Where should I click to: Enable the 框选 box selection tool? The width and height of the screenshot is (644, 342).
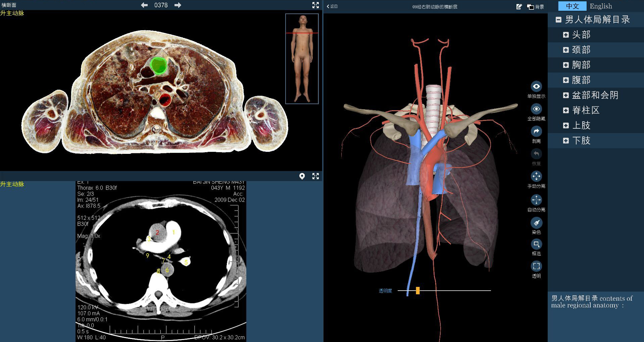(x=536, y=244)
